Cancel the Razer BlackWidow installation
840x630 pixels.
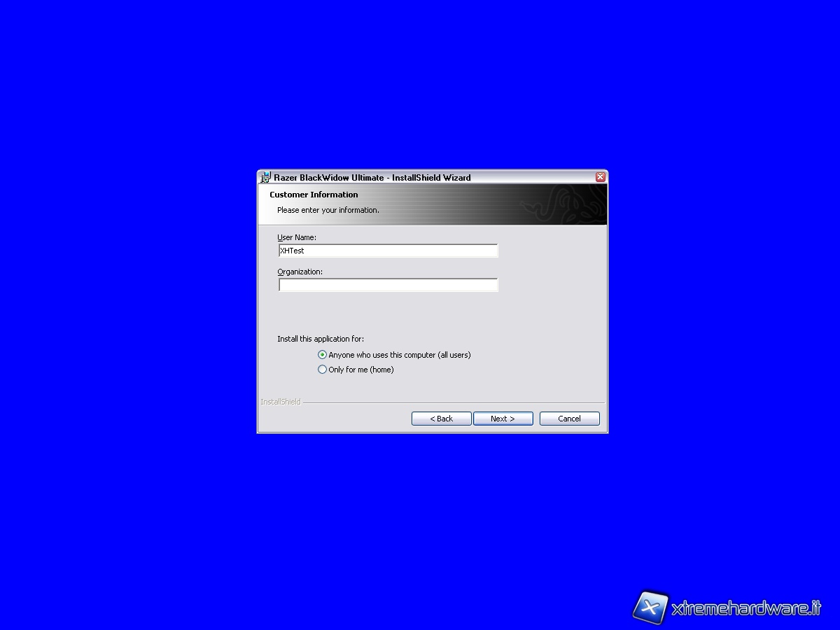(x=569, y=419)
